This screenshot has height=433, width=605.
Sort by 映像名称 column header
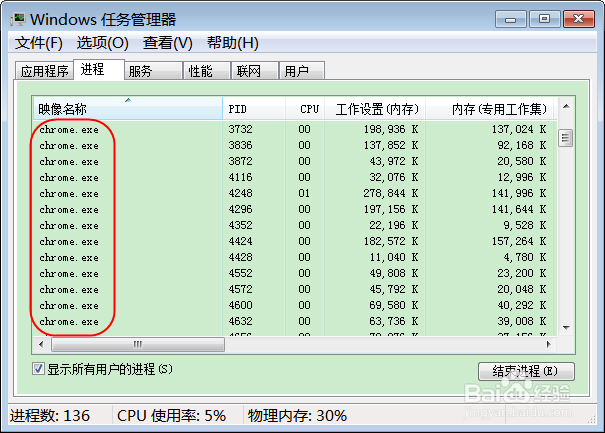127,109
